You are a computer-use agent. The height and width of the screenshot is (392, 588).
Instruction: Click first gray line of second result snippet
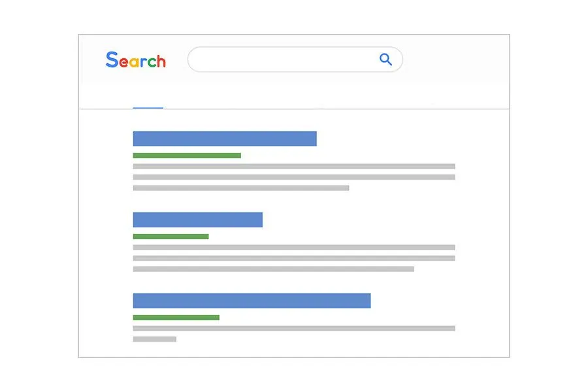[x=294, y=247]
